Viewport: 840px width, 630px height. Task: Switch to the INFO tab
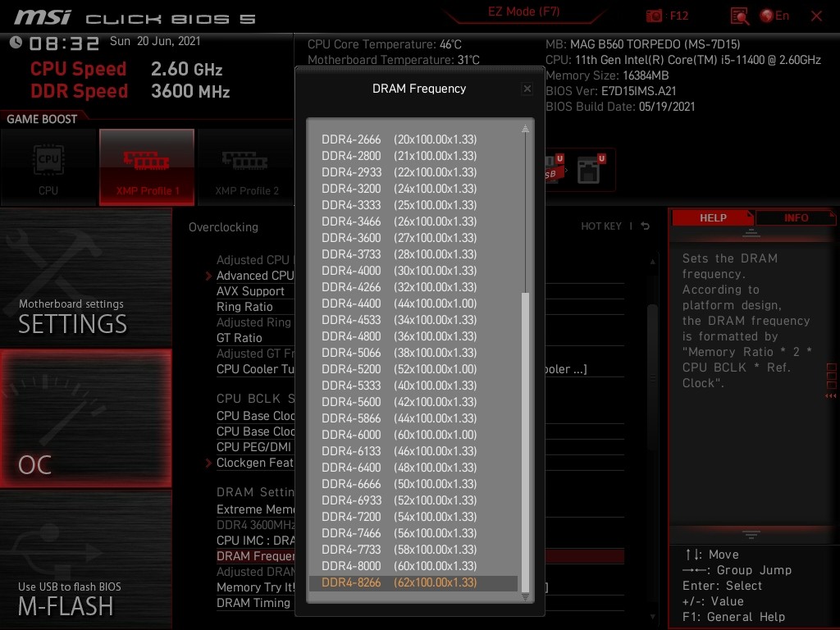point(795,218)
